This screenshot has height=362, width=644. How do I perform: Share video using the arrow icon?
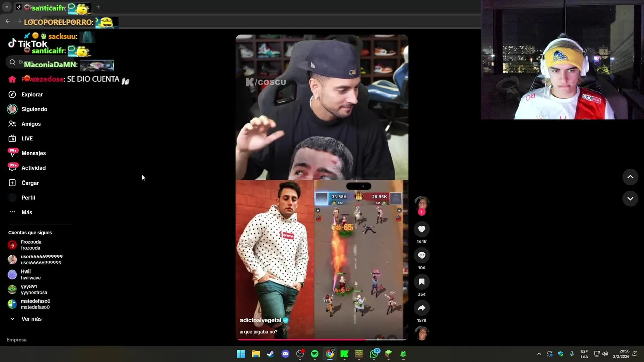click(422, 308)
